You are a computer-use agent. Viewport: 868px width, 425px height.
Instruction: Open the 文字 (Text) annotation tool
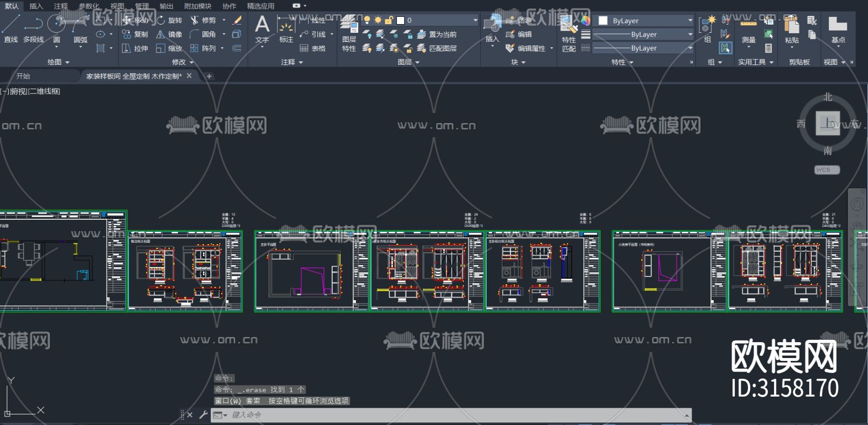pos(262,29)
